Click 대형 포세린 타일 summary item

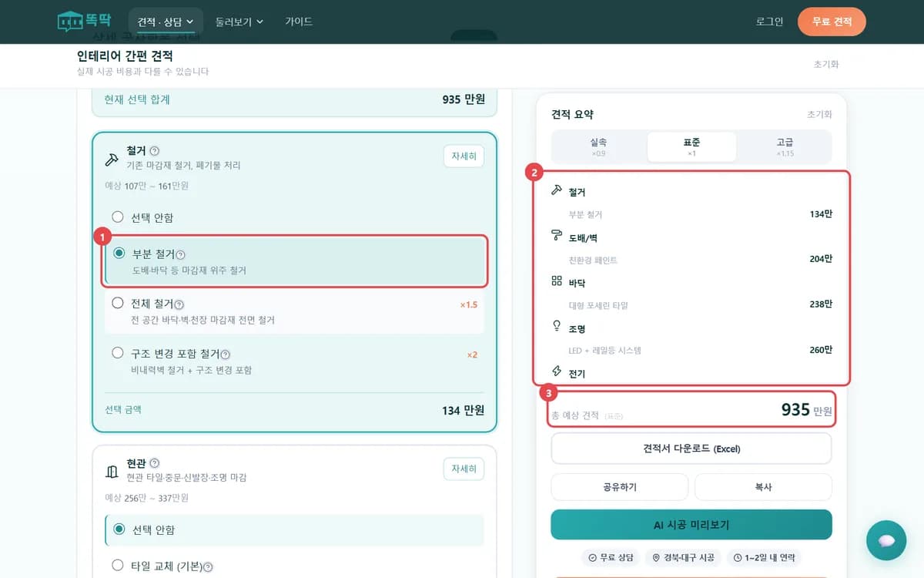598,305
